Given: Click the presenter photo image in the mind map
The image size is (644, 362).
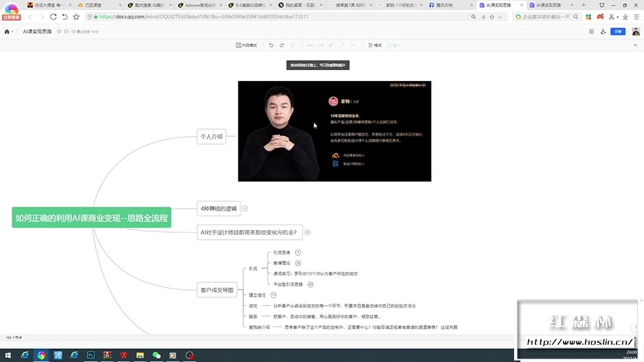Looking at the screenshot, I should [334, 131].
